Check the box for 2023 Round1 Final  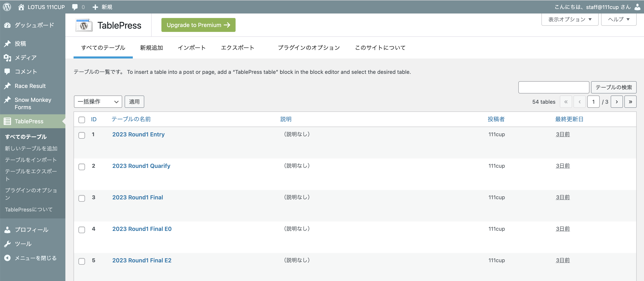[x=82, y=198]
